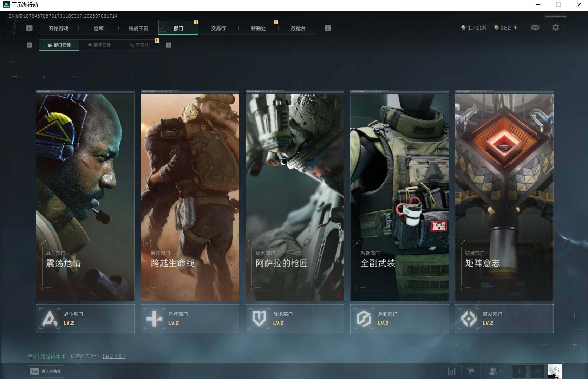Open the 赛季任务 sub-tab

[99, 45]
